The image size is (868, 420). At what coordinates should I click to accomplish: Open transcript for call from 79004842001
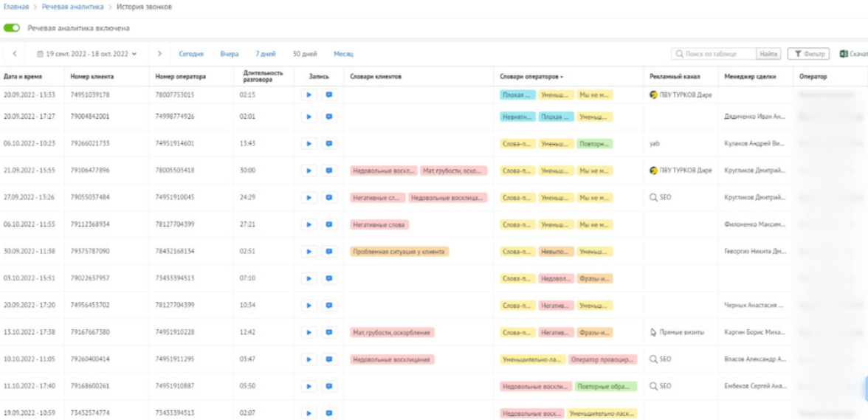pos(328,117)
